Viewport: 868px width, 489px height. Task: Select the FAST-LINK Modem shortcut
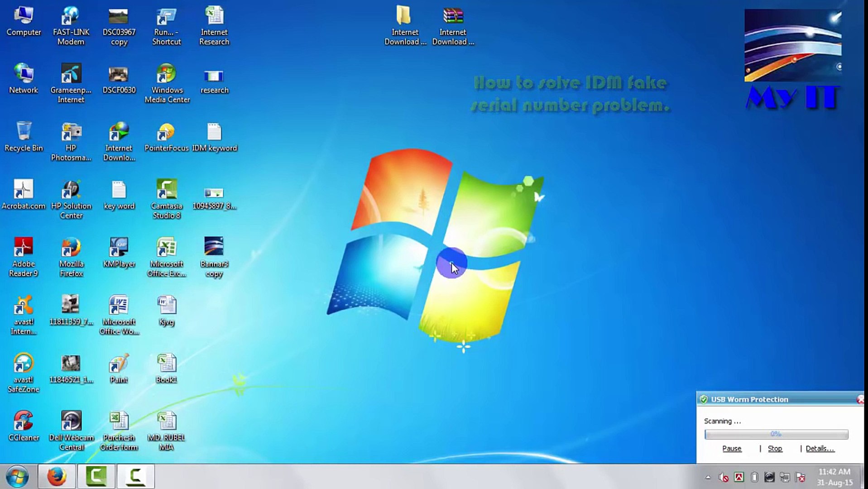click(71, 26)
